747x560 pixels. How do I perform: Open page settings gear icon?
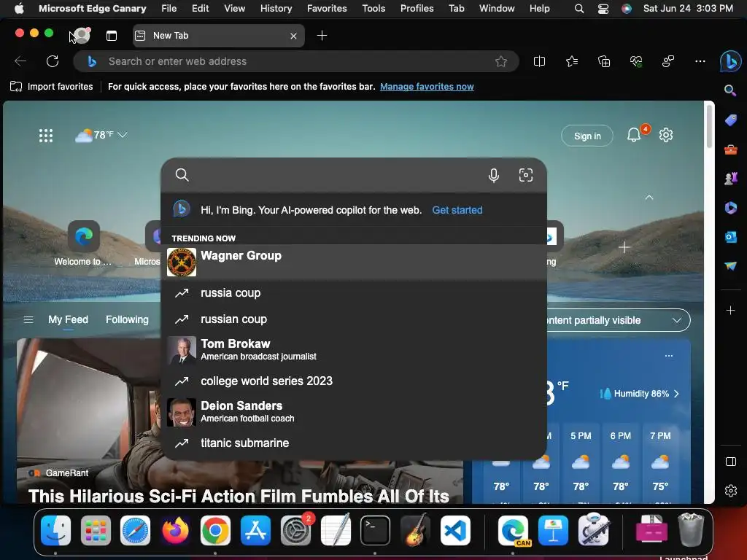point(665,135)
